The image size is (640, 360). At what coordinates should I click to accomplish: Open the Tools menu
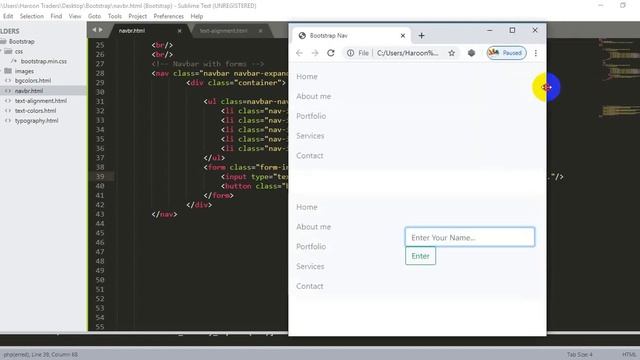[x=115, y=16]
